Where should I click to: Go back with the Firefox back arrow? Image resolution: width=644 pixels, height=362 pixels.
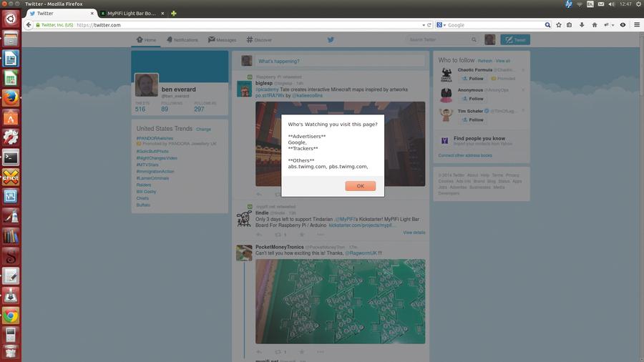pyautogui.click(x=29, y=25)
